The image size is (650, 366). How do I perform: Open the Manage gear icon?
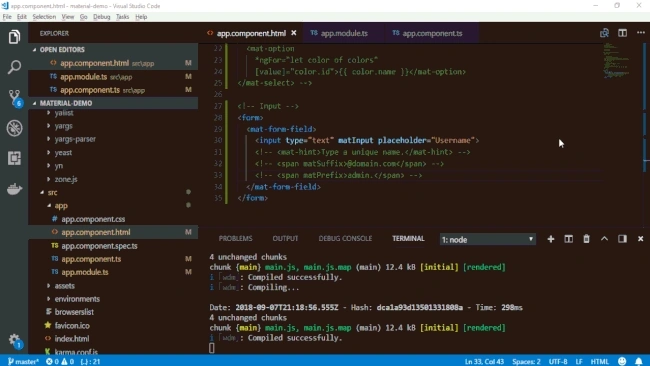[15, 341]
